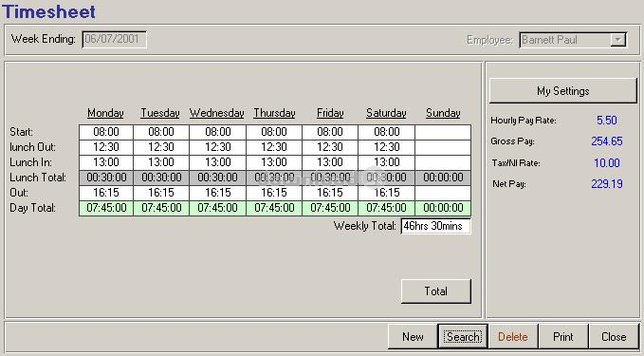Create a New timesheet
The image size is (644, 356).
(x=413, y=337)
